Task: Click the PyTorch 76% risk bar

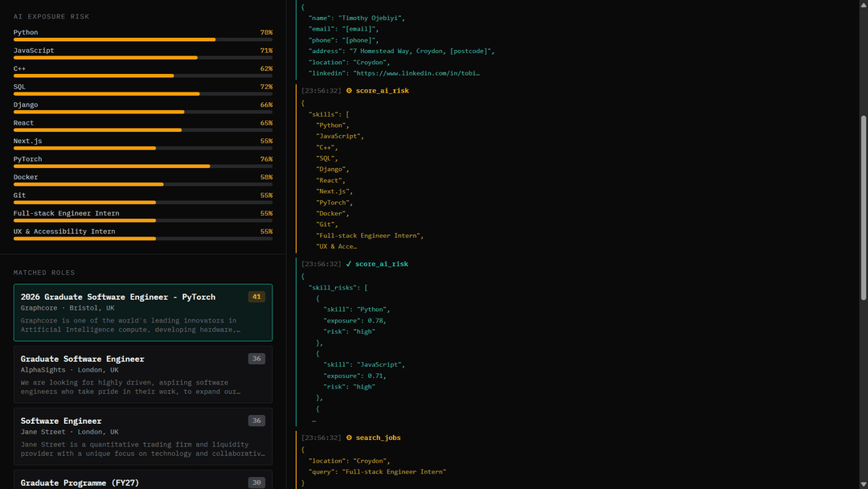Action: point(143,166)
